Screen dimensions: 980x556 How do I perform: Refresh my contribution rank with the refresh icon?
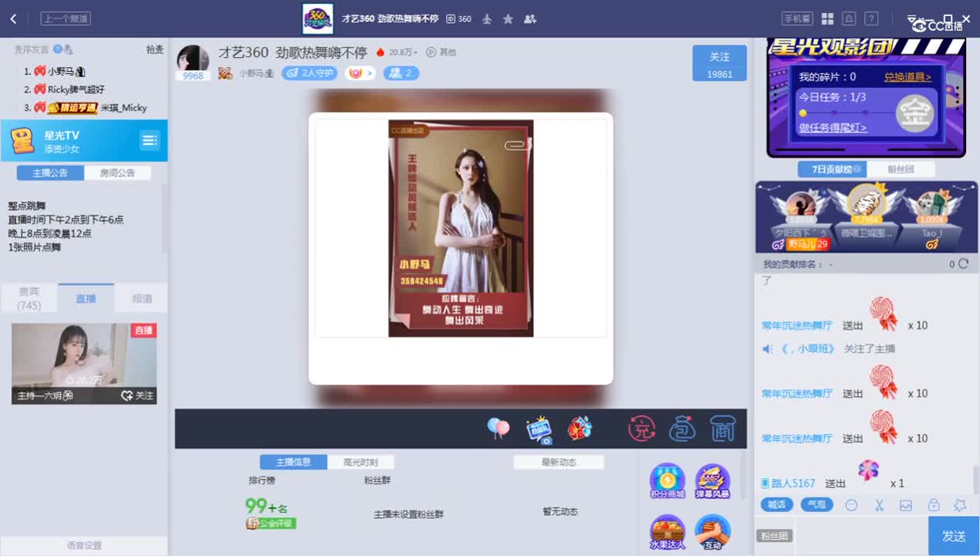click(x=963, y=264)
